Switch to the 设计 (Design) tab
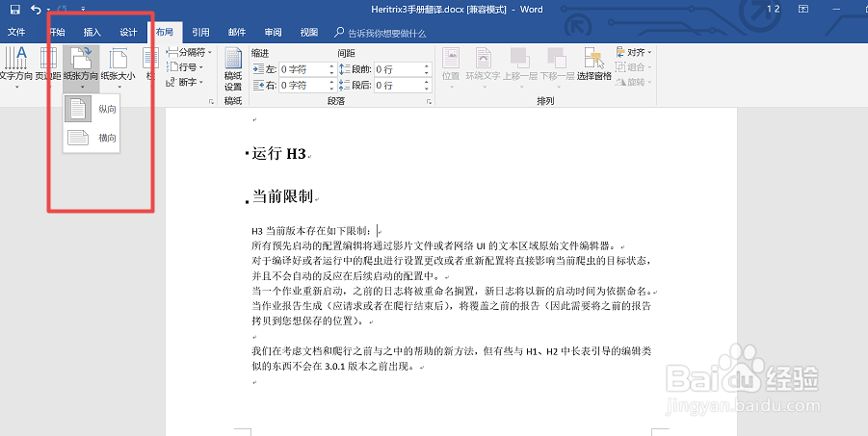 [128, 32]
